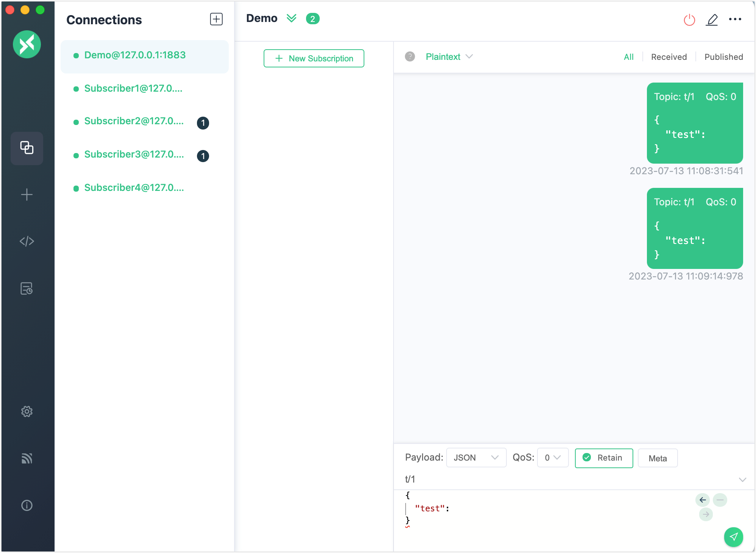This screenshot has width=756, height=553.
Task: Open the log viewer icon in sidebar
Action: coord(27,288)
